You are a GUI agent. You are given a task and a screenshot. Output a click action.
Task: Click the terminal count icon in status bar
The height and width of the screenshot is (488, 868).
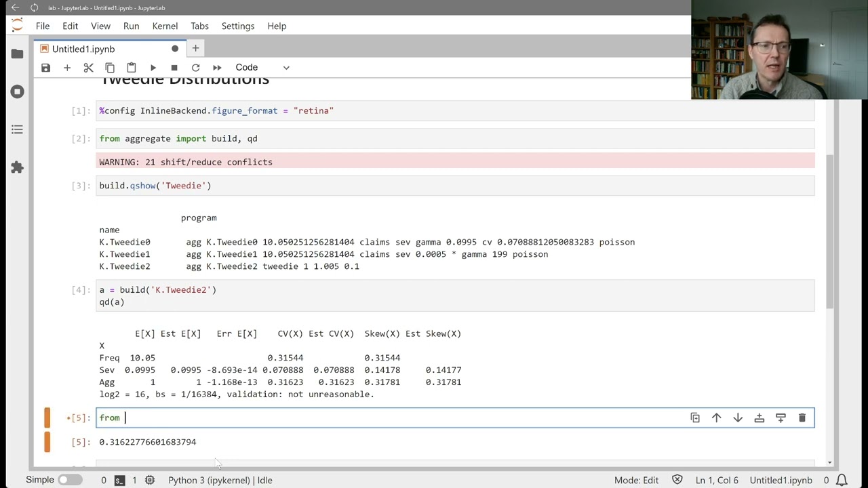pyautogui.click(x=119, y=480)
